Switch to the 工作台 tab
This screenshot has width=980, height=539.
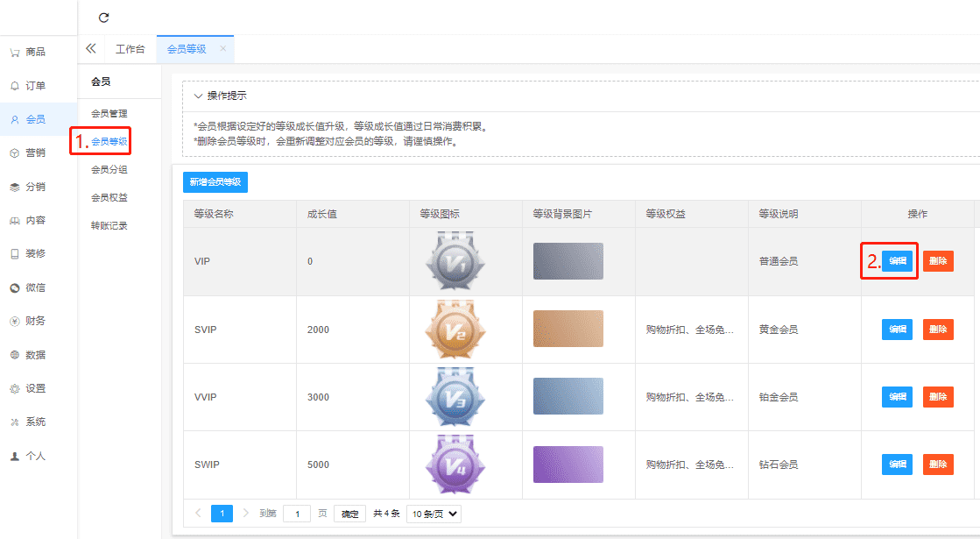point(130,49)
